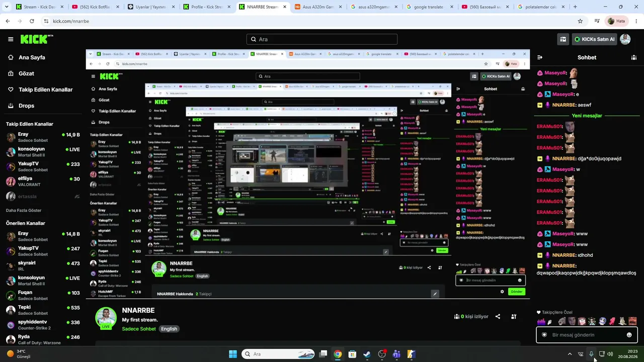Open the Chrome profile button labeled Hata
Image resolution: width=644 pixels, height=362 pixels.
(x=616, y=21)
